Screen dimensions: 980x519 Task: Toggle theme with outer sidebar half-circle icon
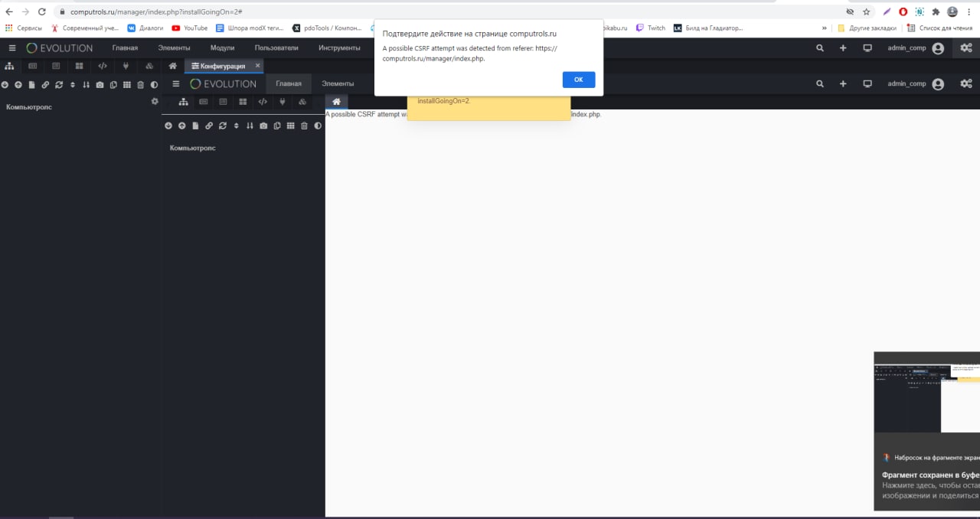pyautogui.click(x=154, y=85)
